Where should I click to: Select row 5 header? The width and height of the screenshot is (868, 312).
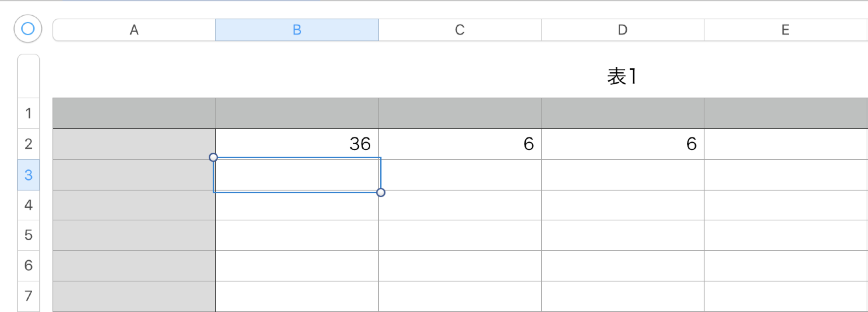tap(29, 235)
